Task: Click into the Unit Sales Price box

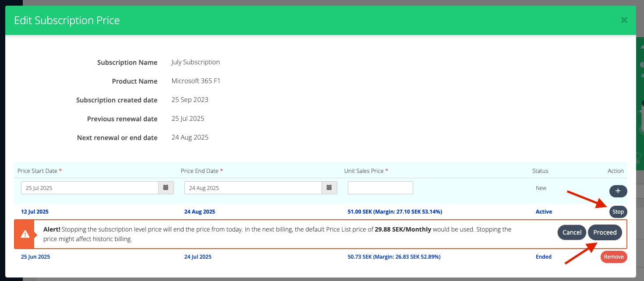Action: coord(380,188)
